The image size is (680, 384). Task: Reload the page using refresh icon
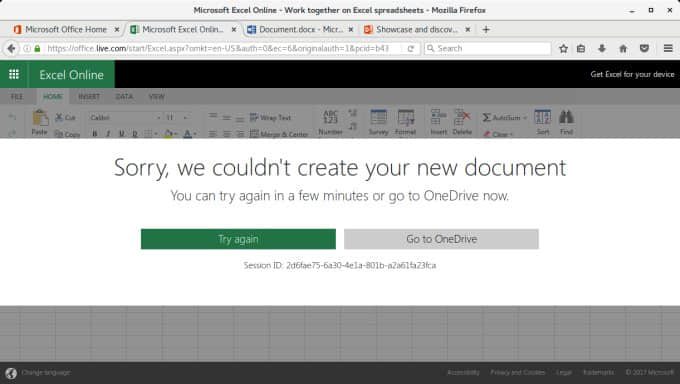411,49
